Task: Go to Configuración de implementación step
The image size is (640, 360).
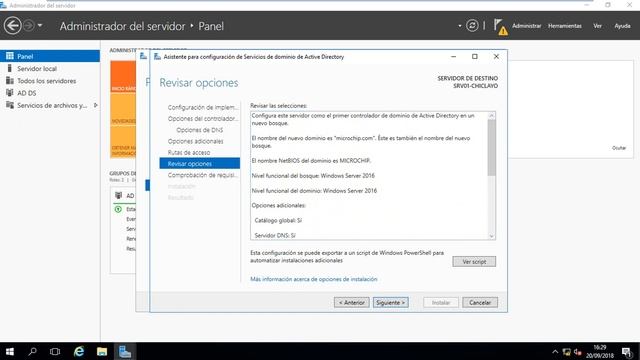Action: pyautogui.click(x=202, y=107)
